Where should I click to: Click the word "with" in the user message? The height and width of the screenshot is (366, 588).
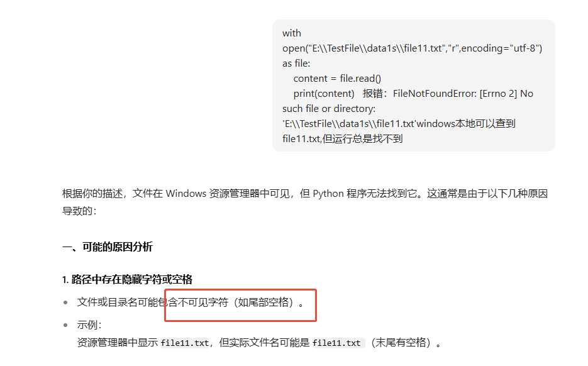pos(292,33)
